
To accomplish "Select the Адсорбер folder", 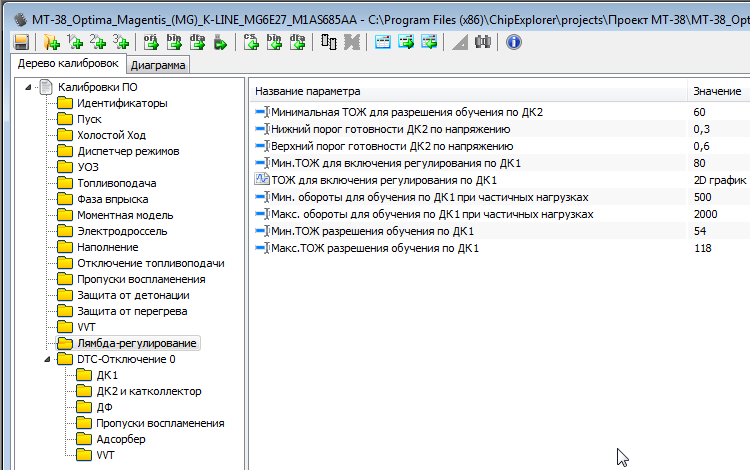I will pos(120,439).
